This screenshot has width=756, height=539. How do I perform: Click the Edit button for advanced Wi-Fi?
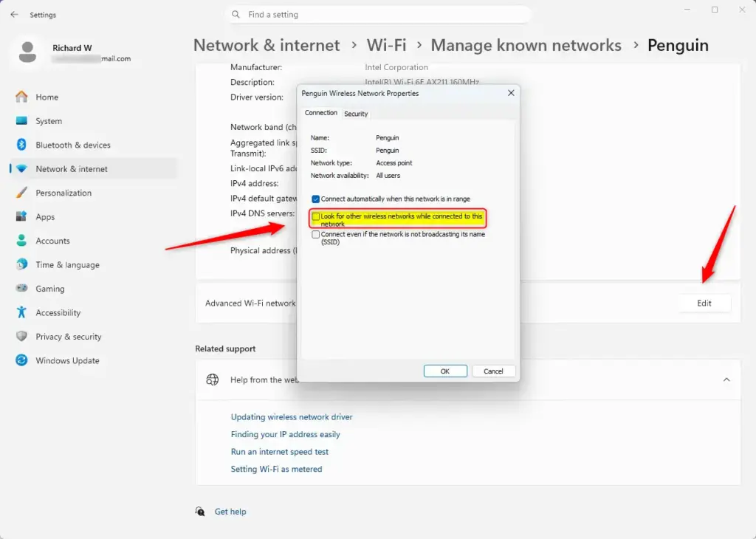tap(704, 303)
